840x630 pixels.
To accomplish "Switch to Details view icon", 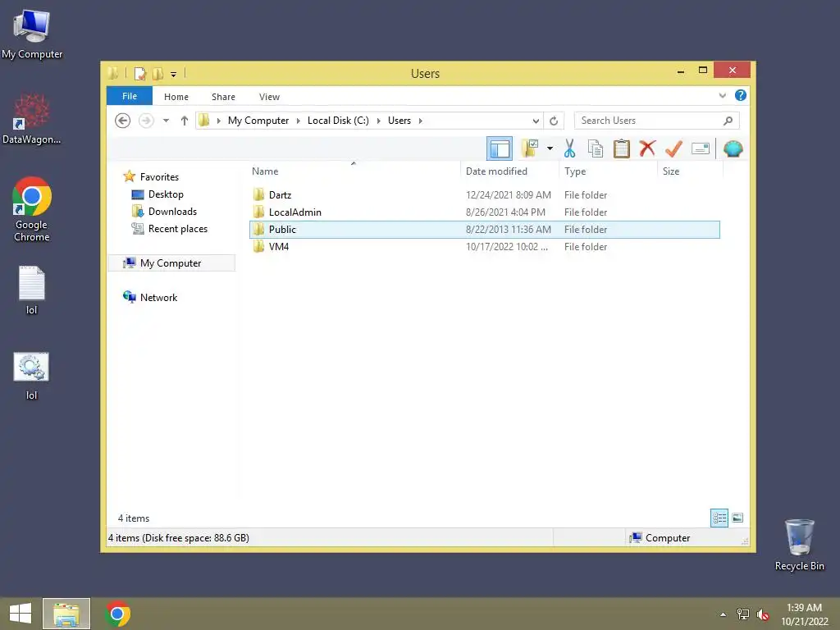I will point(719,518).
